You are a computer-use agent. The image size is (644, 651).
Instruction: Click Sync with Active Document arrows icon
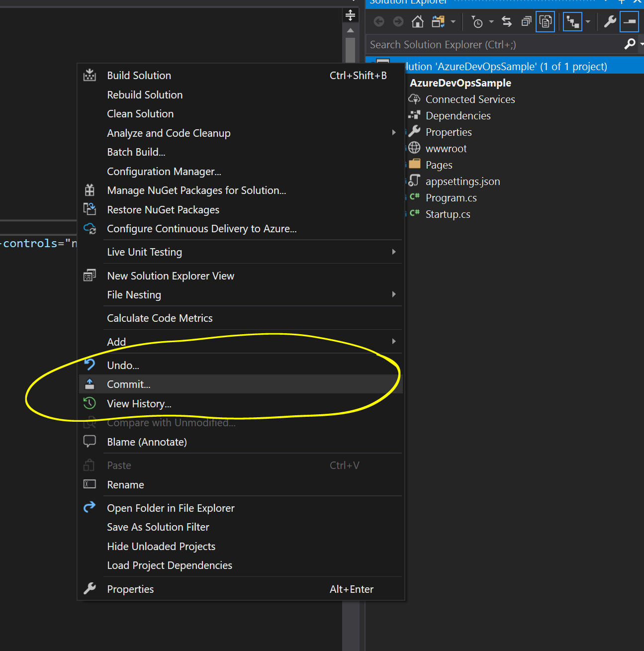click(507, 22)
